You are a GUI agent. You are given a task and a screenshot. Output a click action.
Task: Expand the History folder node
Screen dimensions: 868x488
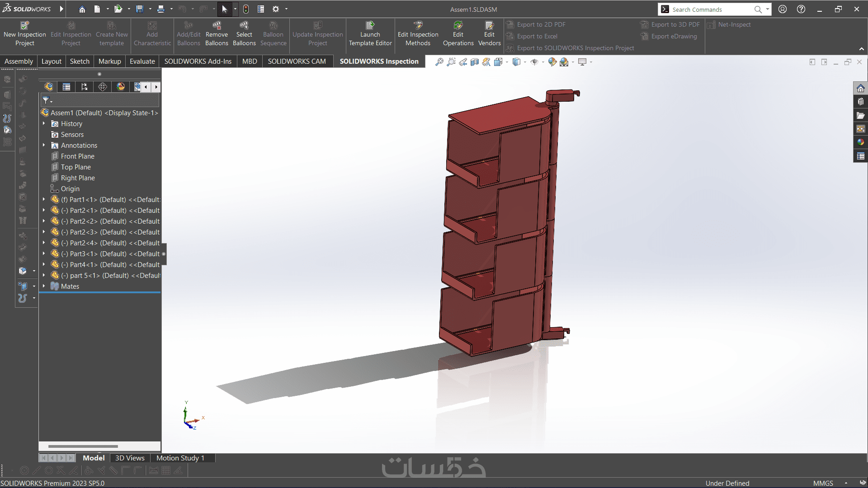click(44, 124)
